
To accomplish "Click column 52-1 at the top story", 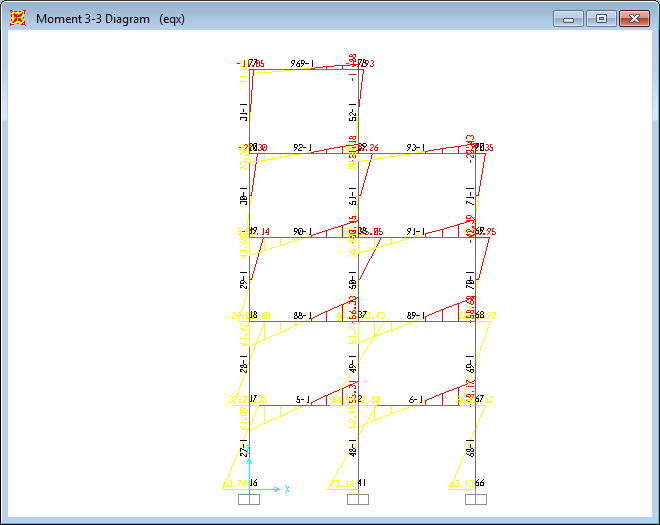I will click(x=358, y=112).
